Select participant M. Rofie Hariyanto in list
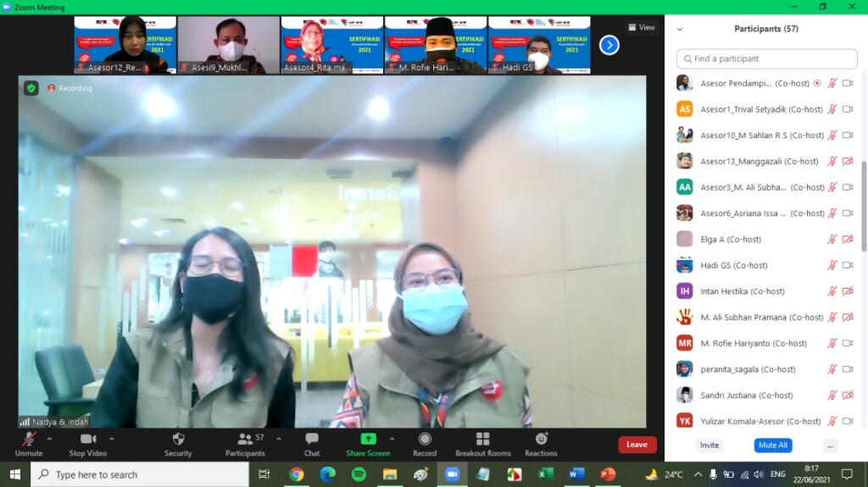This screenshot has width=868, height=487. click(766, 343)
